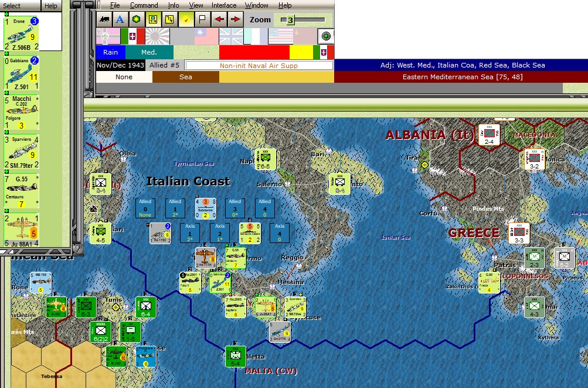Click the white flag toolbar icon

(x=202, y=19)
